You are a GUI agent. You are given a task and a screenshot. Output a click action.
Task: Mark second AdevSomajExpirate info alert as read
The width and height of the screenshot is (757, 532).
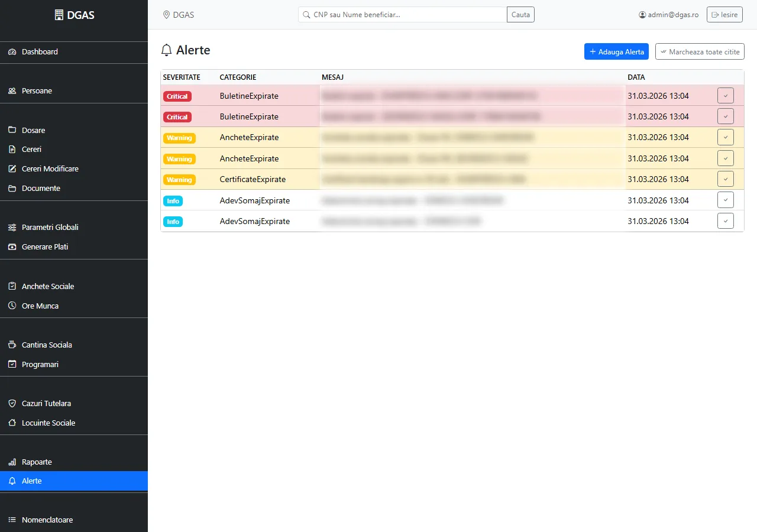[x=726, y=221]
